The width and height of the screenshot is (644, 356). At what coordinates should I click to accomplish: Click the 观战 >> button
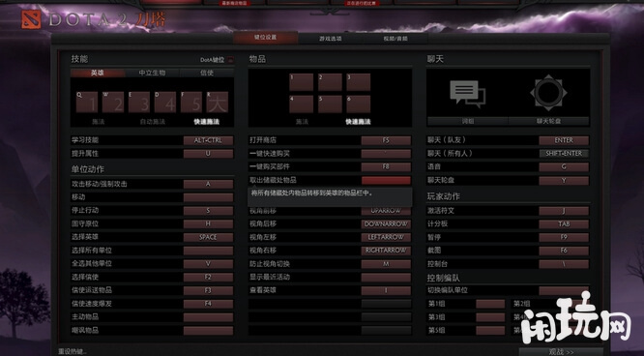(561, 352)
